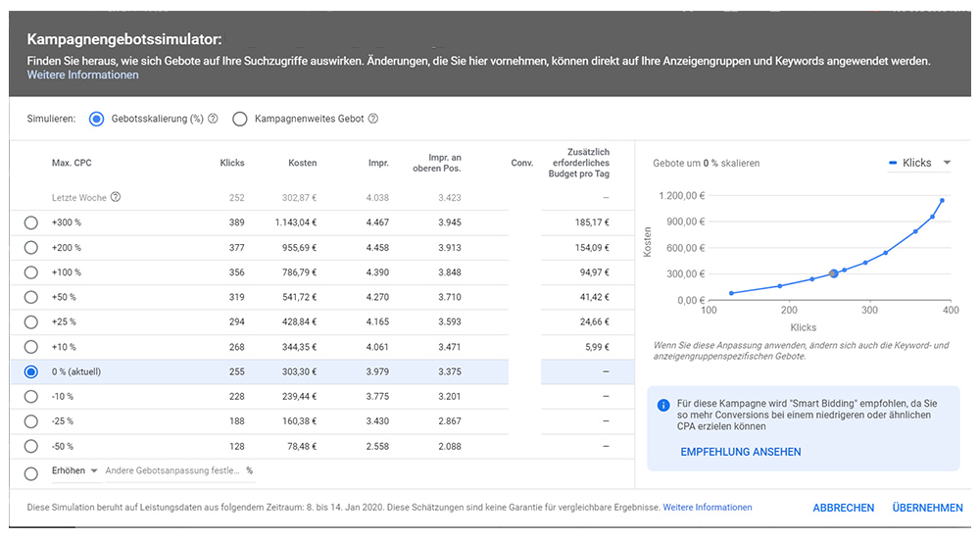This screenshot has height=539, width=980.
Task: Choose the -10 % bid scaling radio
Action: (30, 397)
